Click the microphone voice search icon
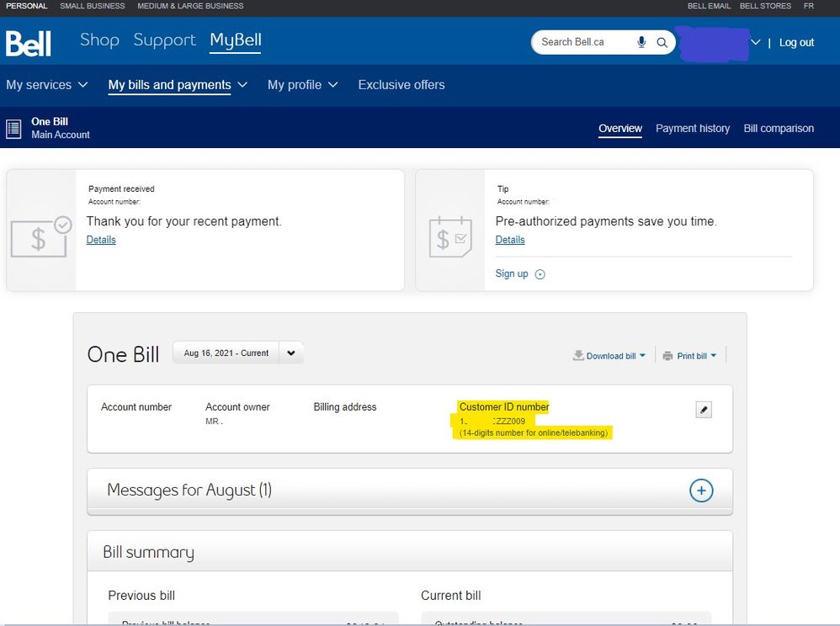This screenshot has height=626, width=840. [641, 42]
